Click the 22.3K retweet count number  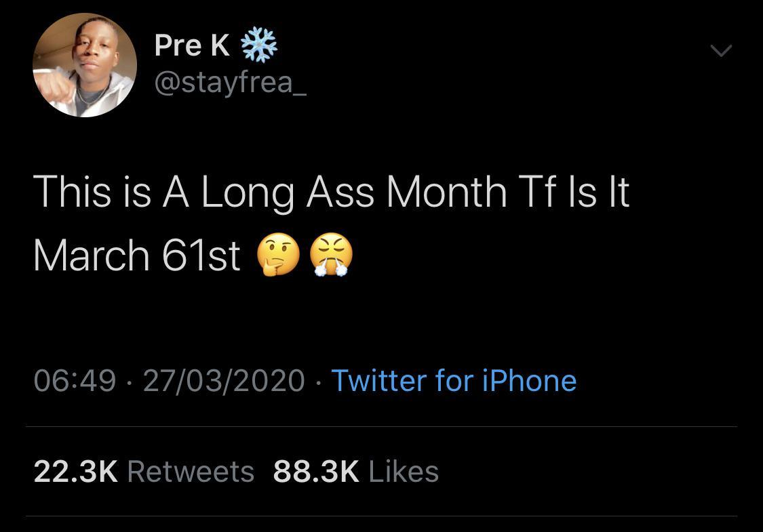(x=75, y=472)
